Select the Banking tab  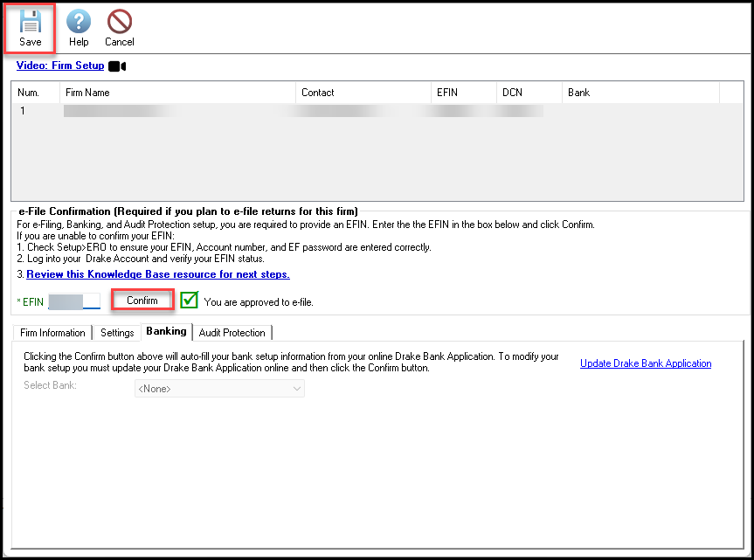(166, 331)
